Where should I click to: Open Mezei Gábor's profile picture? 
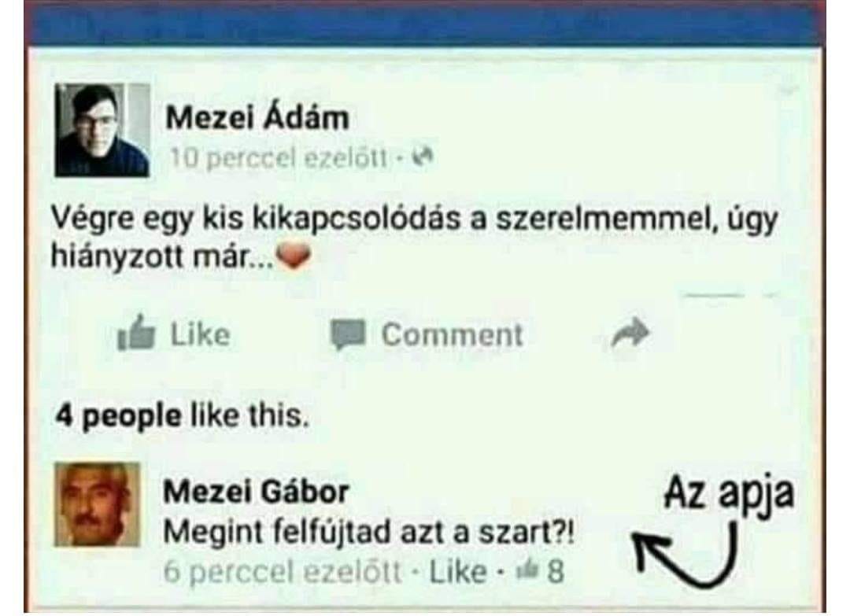(x=98, y=504)
